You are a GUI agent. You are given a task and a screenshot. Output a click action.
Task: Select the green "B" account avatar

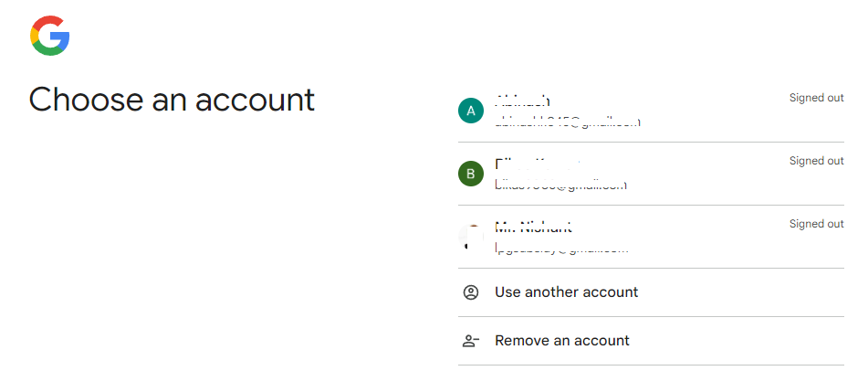click(471, 174)
